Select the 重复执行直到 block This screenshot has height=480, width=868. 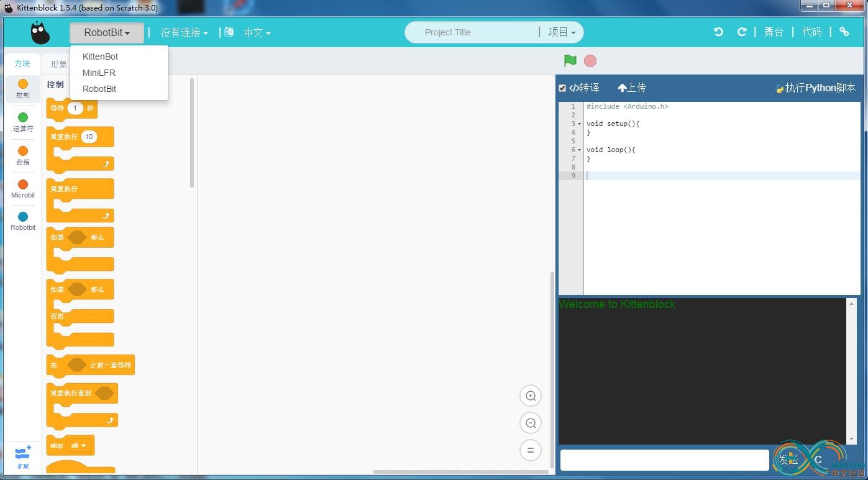pos(82,406)
